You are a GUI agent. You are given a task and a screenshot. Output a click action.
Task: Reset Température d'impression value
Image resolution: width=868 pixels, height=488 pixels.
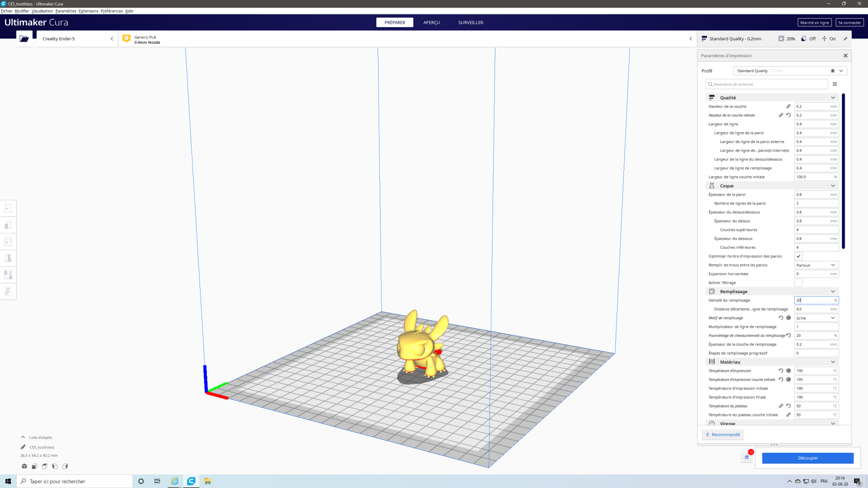tap(781, 371)
